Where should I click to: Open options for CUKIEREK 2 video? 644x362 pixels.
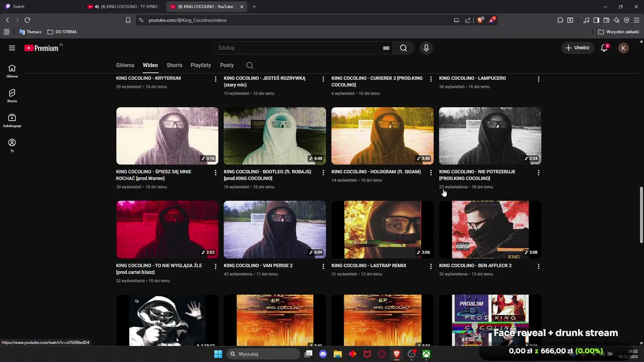tap(431, 79)
